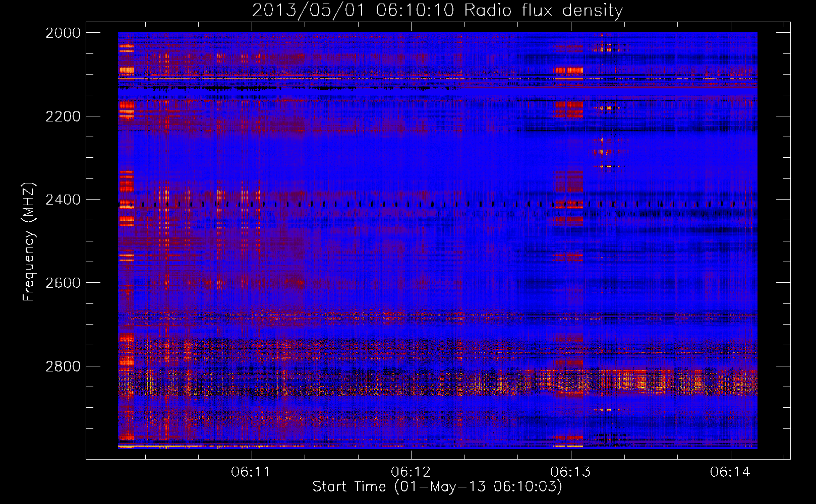Image resolution: width=816 pixels, height=504 pixels.
Task: Click the plot title '2013/05/01 06:10:10 Radio flux density'
Action: pyautogui.click(x=437, y=10)
